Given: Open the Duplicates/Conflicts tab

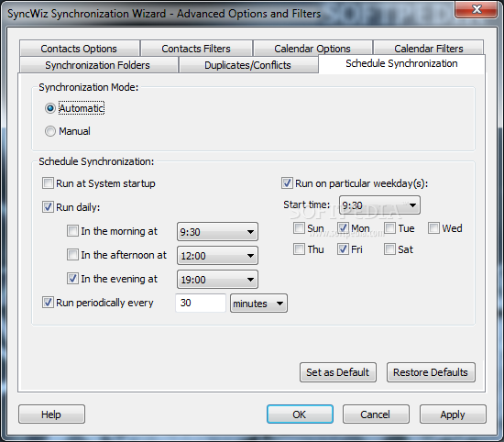Looking at the screenshot, I should click(x=247, y=65).
